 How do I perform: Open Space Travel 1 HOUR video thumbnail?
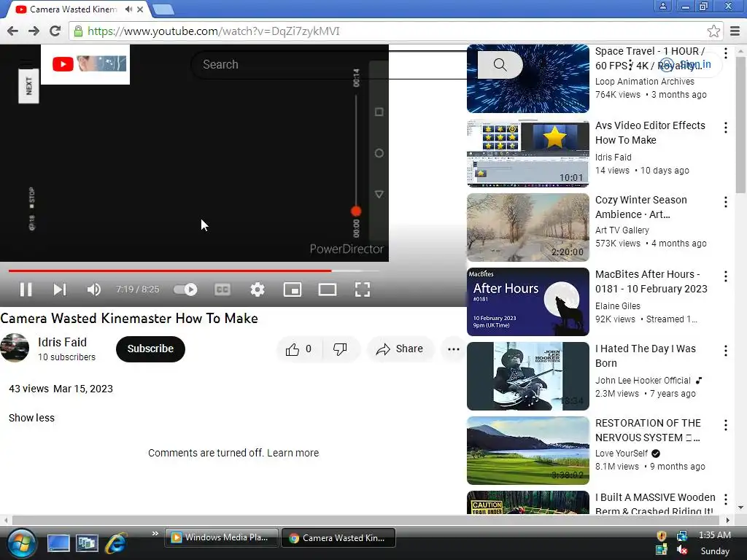tap(528, 79)
